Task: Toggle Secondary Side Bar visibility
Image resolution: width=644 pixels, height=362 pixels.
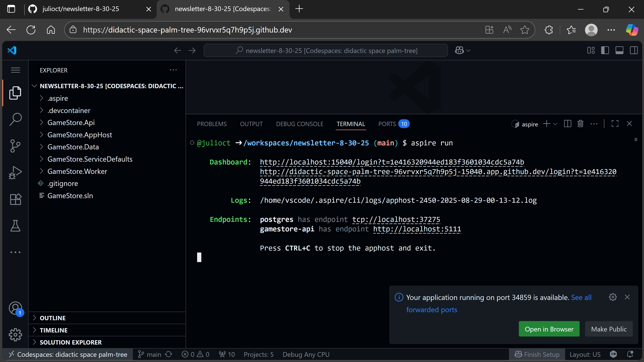Action: (634, 50)
